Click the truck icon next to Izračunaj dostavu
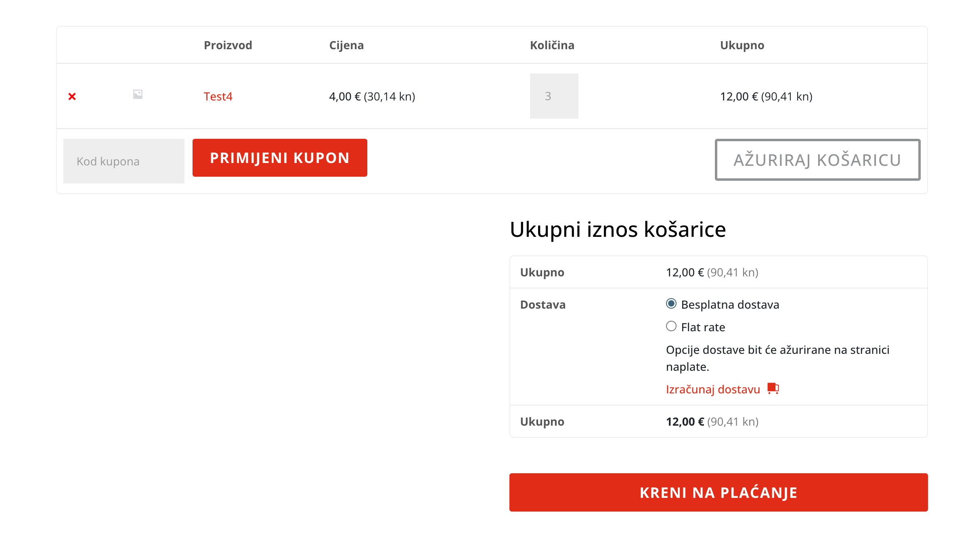Screen dimensions: 972x560 (773, 389)
